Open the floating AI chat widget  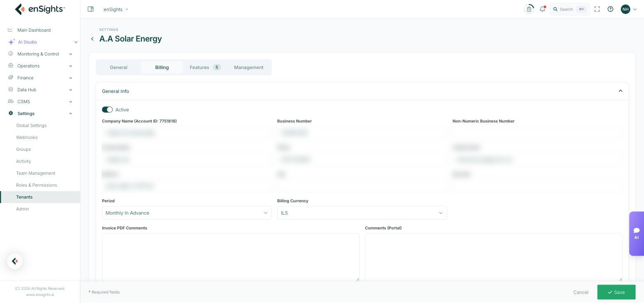coord(636,234)
